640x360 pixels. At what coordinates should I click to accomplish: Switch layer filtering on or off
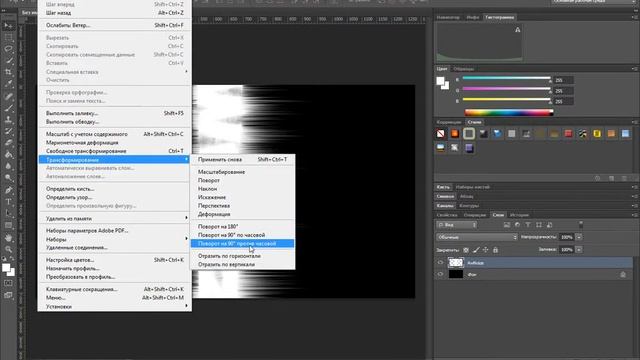click(x=581, y=225)
